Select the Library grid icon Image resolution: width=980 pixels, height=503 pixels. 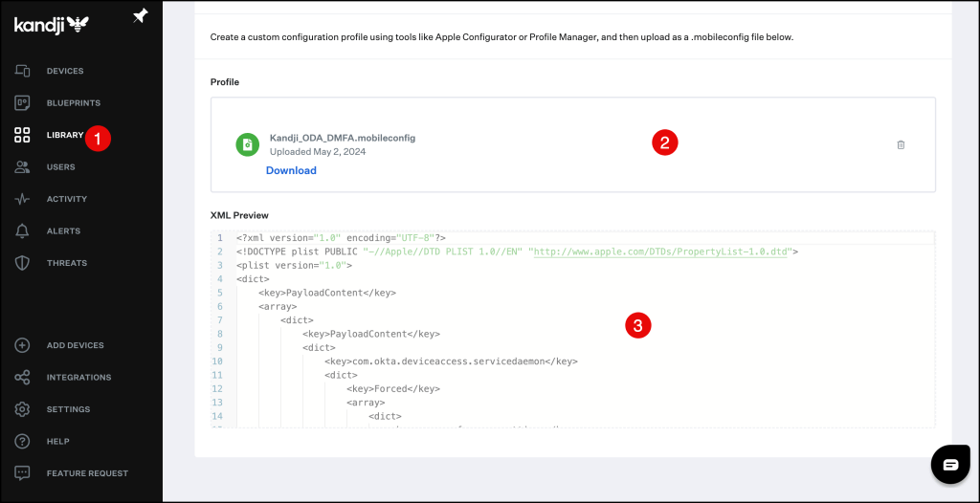click(x=22, y=135)
